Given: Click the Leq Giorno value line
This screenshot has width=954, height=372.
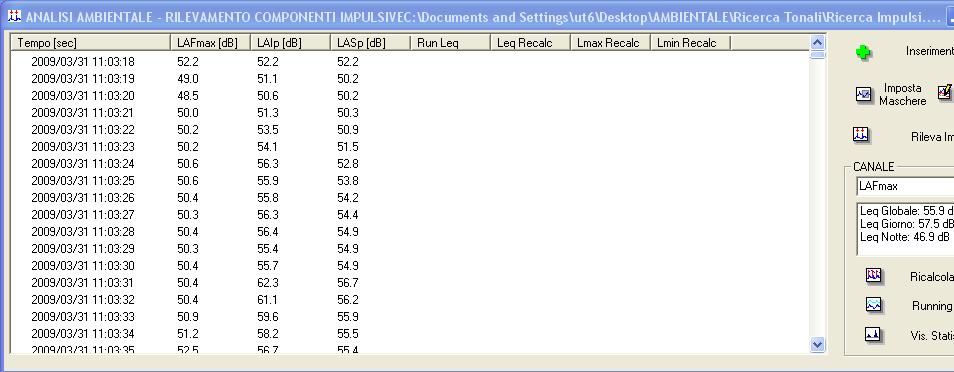Looking at the screenshot, I should pos(907,223).
